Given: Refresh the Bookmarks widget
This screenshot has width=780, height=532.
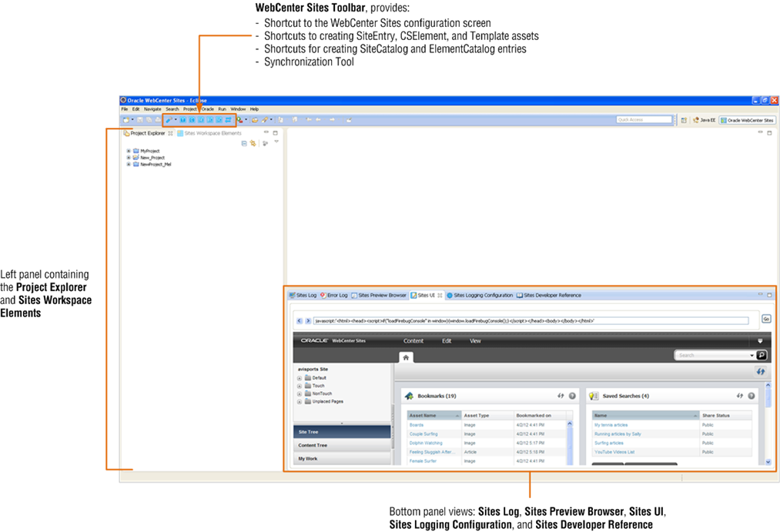Looking at the screenshot, I should [561, 396].
